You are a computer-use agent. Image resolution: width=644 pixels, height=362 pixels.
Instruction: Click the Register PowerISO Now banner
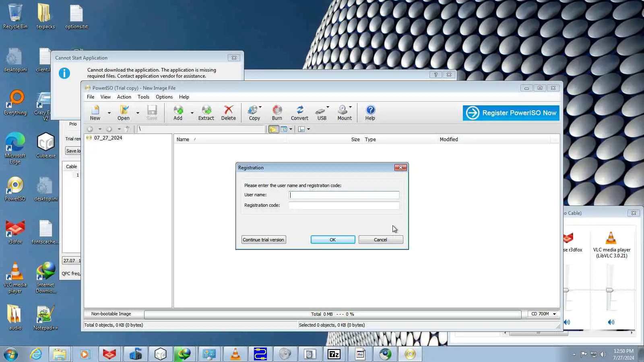[x=511, y=113]
